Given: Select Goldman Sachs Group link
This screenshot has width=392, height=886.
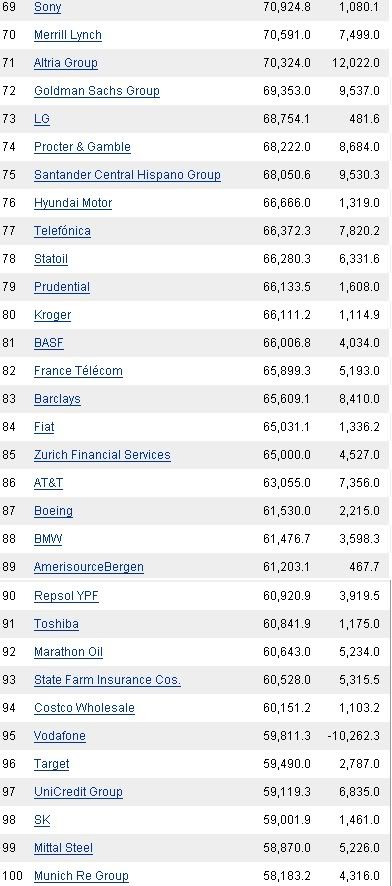Looking at the screenshot, I should click(97, 91).
